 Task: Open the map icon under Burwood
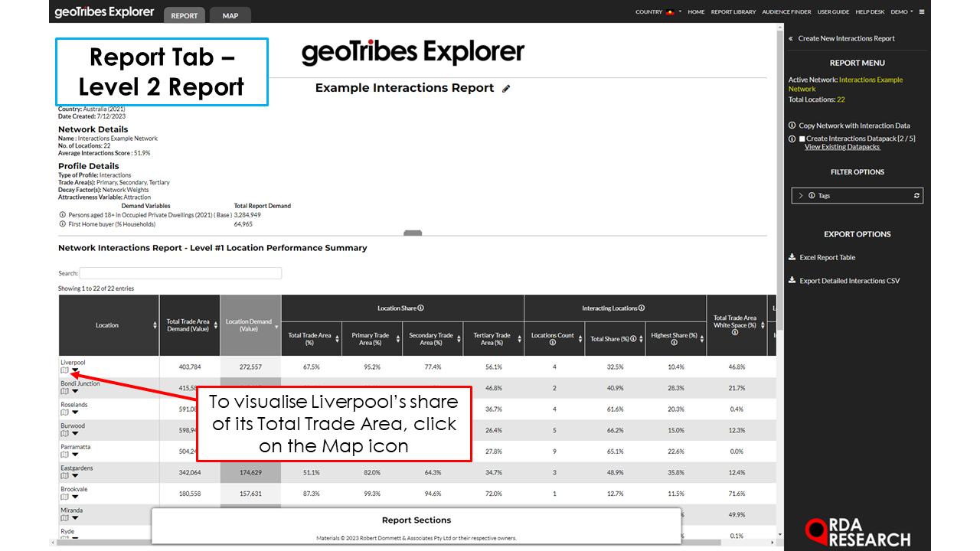pos(64,433)
